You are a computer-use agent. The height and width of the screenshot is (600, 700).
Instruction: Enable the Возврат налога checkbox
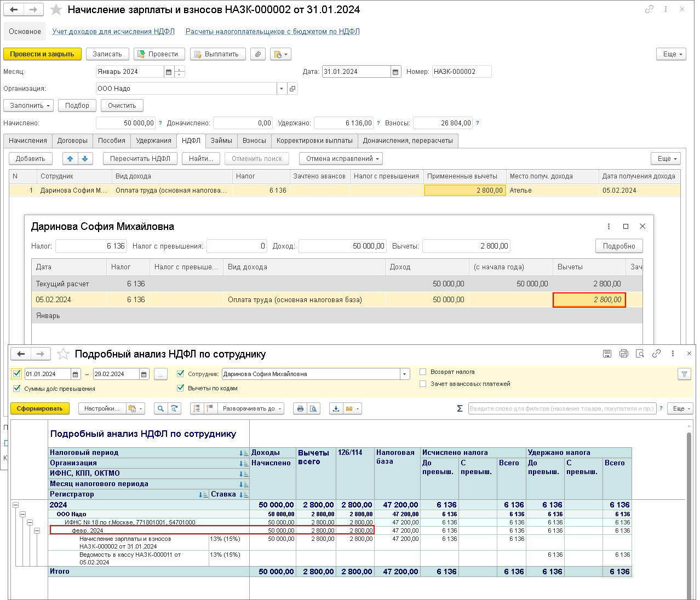[x=423, y=372]
